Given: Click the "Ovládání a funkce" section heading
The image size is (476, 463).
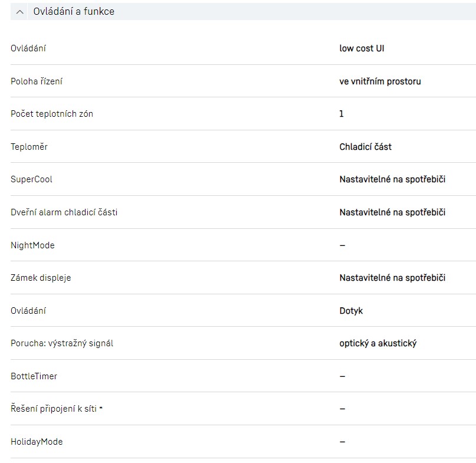Looking at the screenshot, I should (74, 12).
